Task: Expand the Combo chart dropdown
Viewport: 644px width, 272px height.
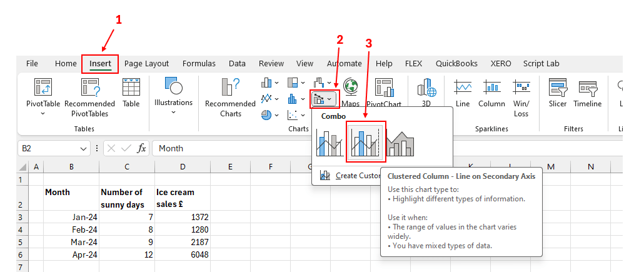Action: [x=324, y=99]
